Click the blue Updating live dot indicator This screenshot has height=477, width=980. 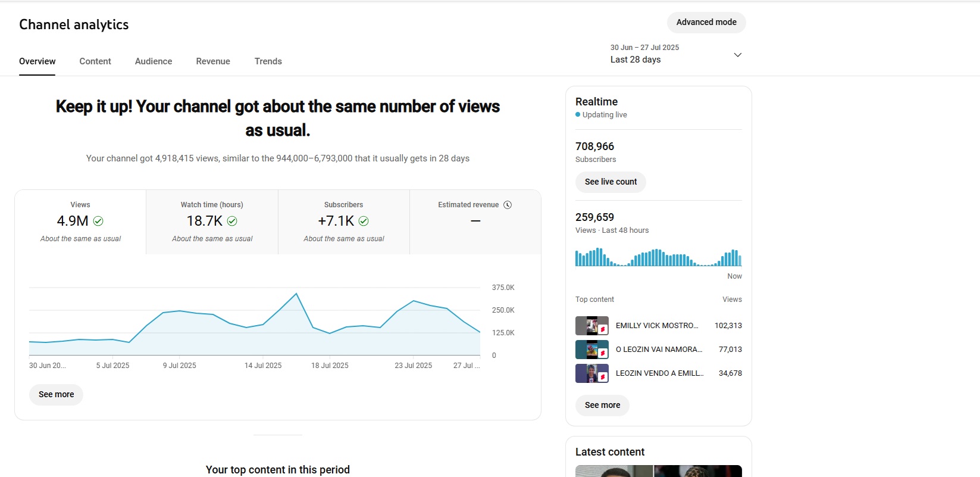pos(578,115)
